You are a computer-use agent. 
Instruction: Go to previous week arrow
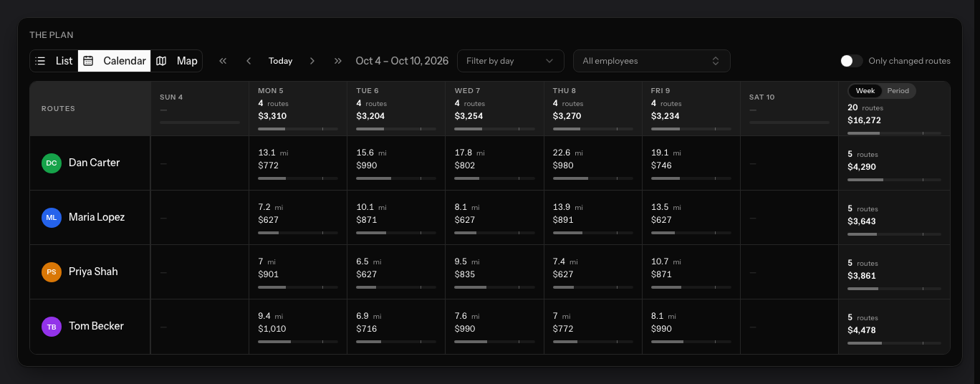point(249,61)
